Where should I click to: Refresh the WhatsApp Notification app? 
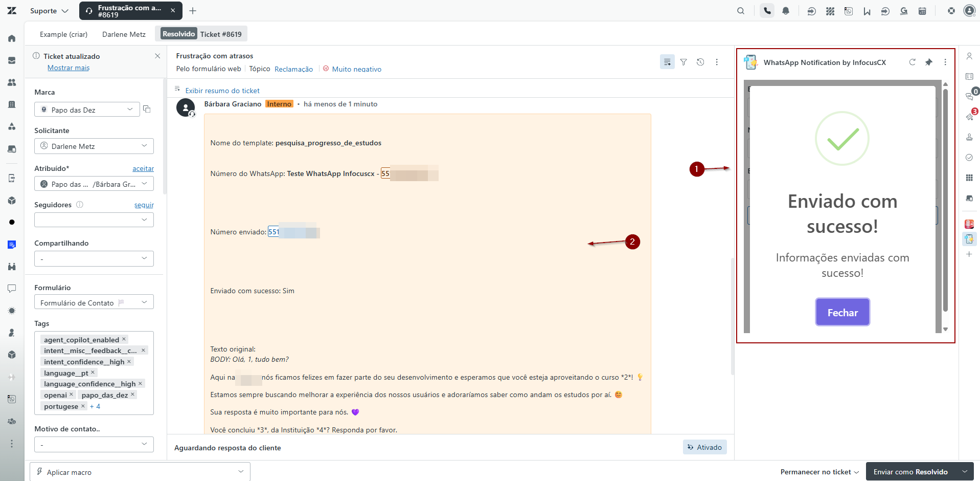click(912, 62)
